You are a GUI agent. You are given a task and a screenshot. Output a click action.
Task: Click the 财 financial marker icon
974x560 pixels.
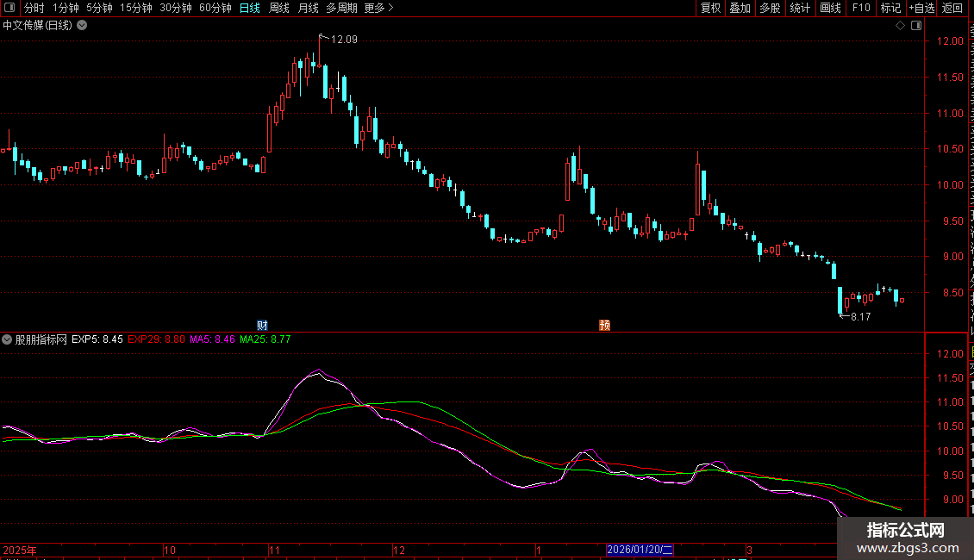[262, 325]
